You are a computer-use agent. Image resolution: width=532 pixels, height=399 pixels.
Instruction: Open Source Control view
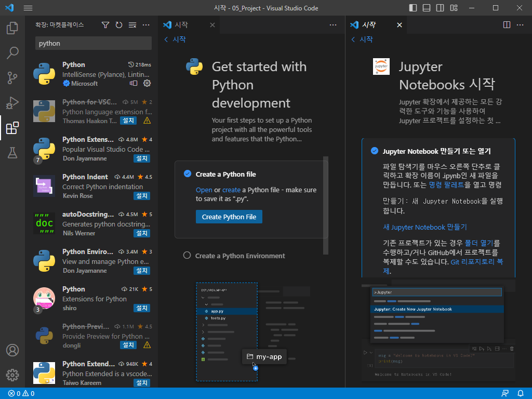coord(12,78)
